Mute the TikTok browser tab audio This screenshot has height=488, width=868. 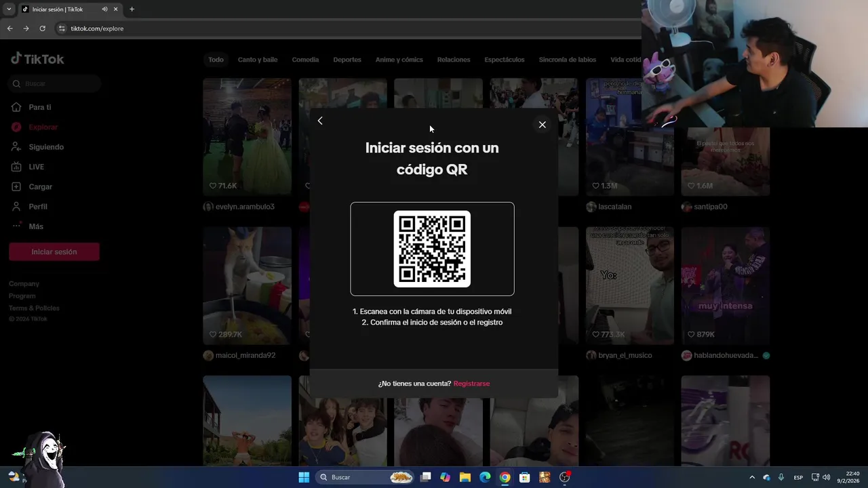[104, 9]
